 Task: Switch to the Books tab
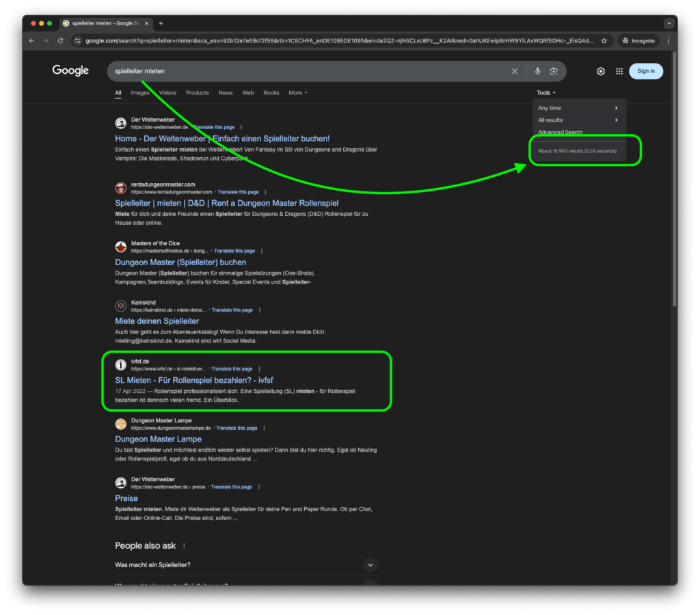click(x=271, y=93)
